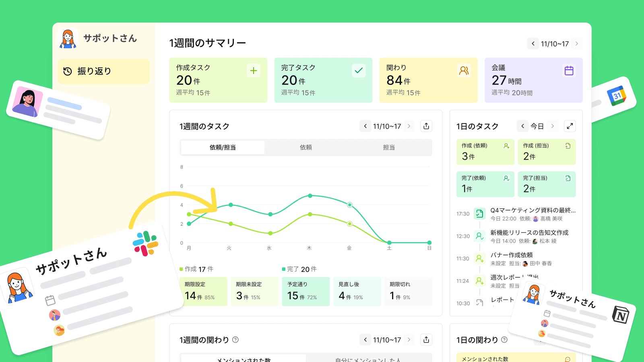Click document icon on 作成 (担当) card
Screen dimensions: 644x362
[568, 146]
